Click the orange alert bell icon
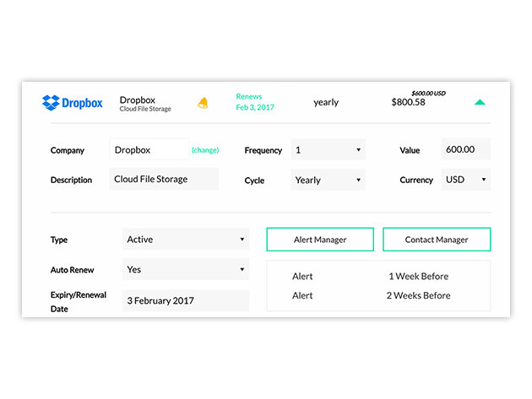Image resolution: width=532 pixels, height=399 pixels. click(203, 103)
